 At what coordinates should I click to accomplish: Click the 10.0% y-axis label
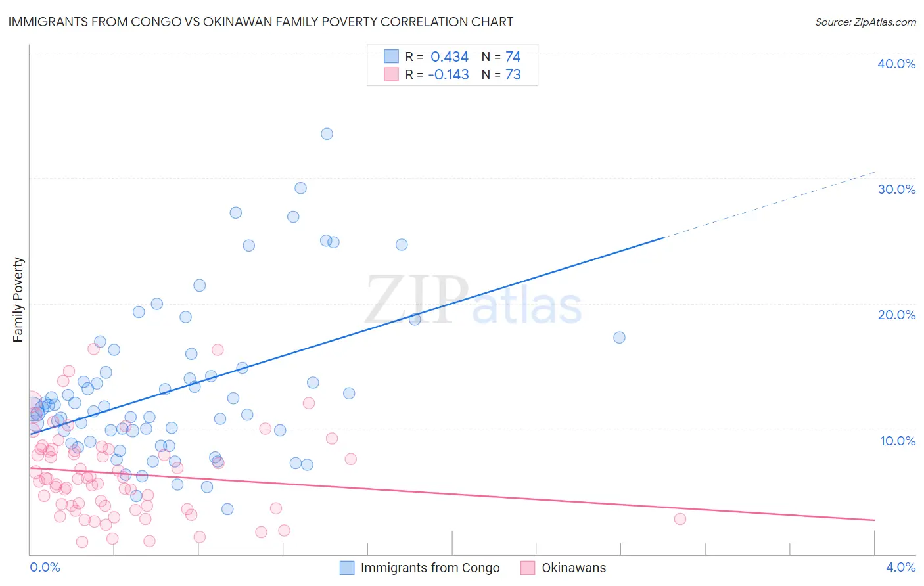898,441
